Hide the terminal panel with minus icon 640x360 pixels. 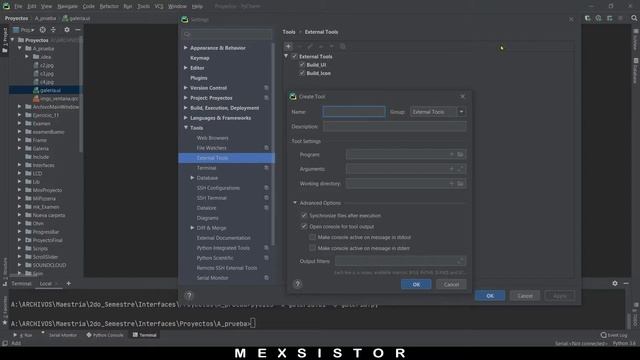tap(626, 283)
